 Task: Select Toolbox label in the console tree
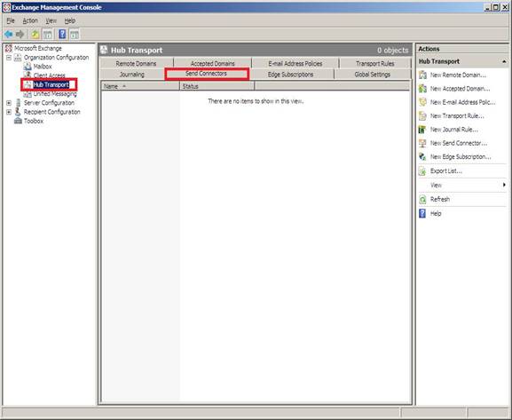(x=34, y=121)
